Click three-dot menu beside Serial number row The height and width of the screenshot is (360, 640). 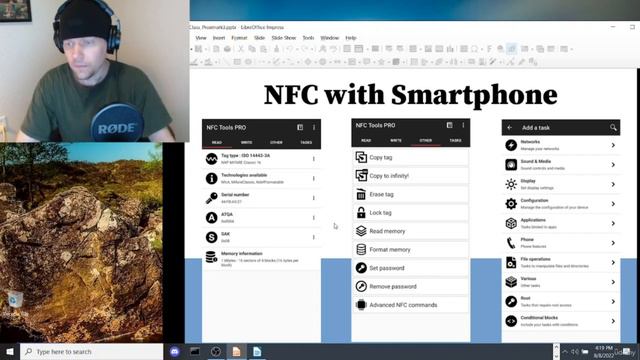coord(313,198)
